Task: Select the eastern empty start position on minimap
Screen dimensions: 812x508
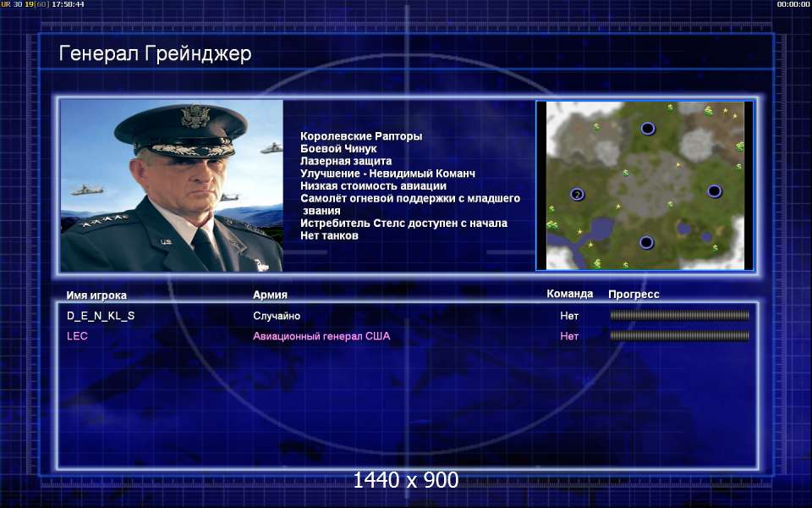Action: pos(714,191)
